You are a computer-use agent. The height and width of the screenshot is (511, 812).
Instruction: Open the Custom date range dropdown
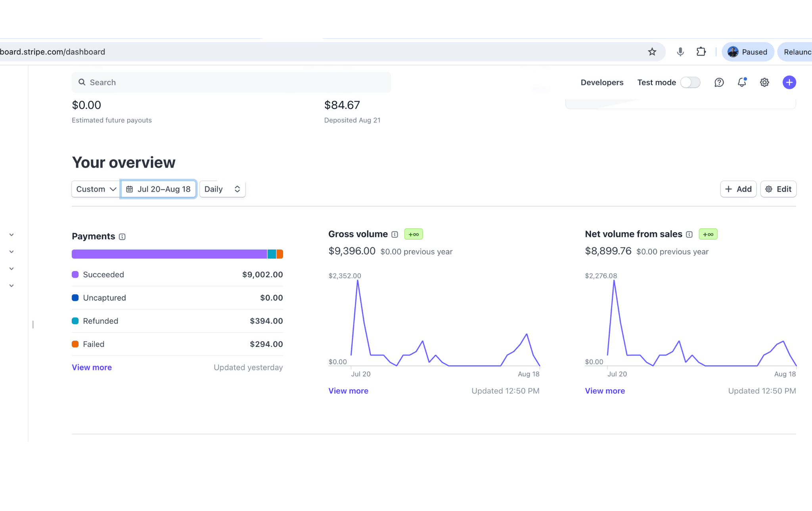click(96, 189)
